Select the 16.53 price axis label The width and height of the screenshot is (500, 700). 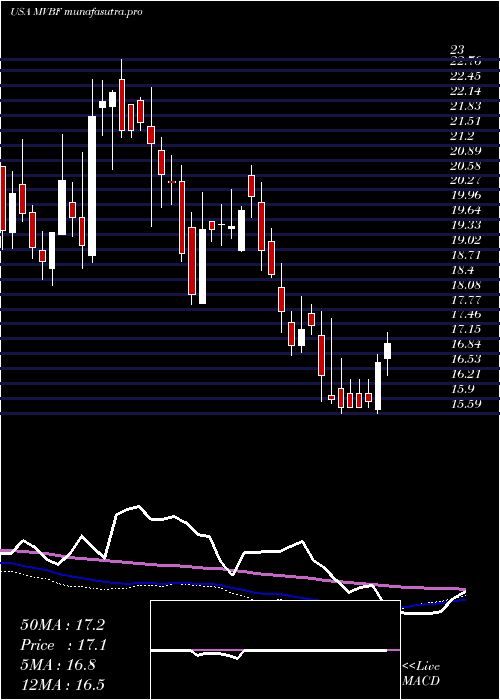click(x=466, y=359)
